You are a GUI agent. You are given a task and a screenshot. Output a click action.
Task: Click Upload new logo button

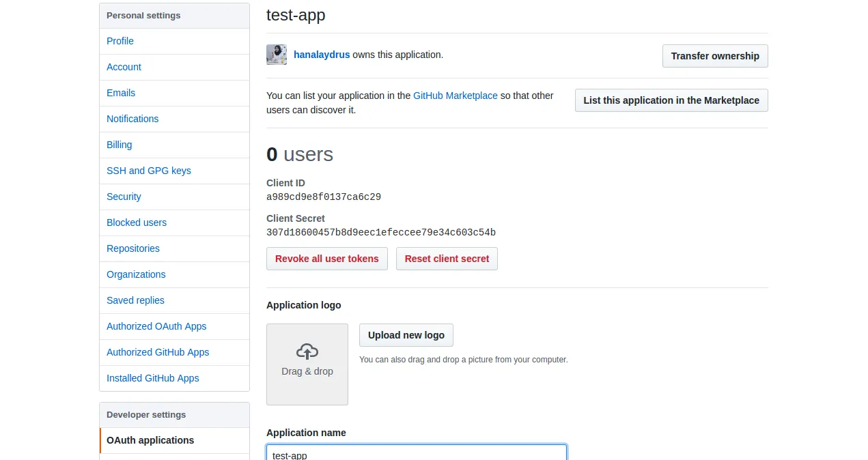406,335
